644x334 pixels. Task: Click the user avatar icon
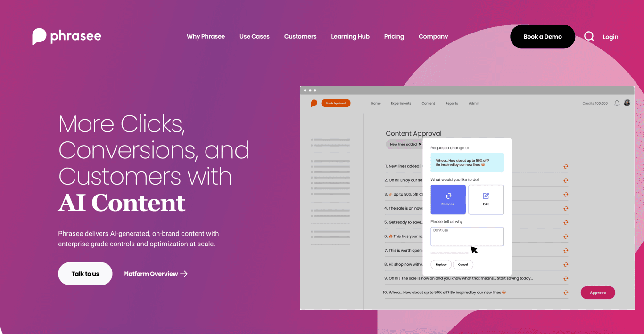pos(627,102)
